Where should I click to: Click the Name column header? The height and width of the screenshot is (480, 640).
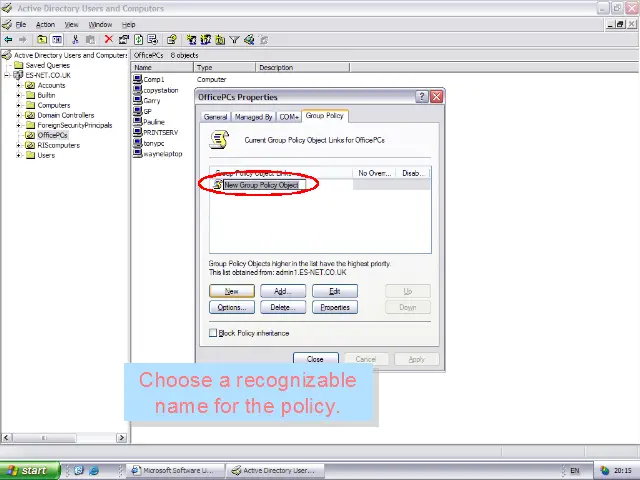(x=162, y=67)
